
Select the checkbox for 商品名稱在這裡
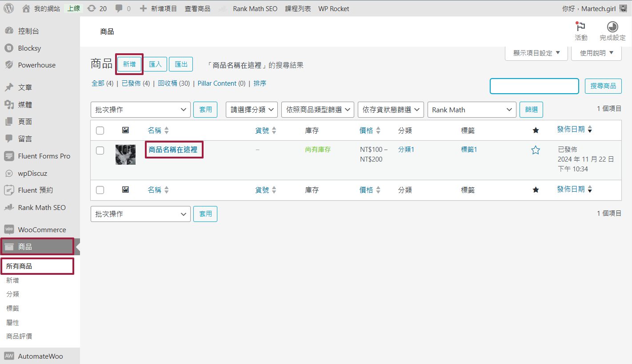100,150
